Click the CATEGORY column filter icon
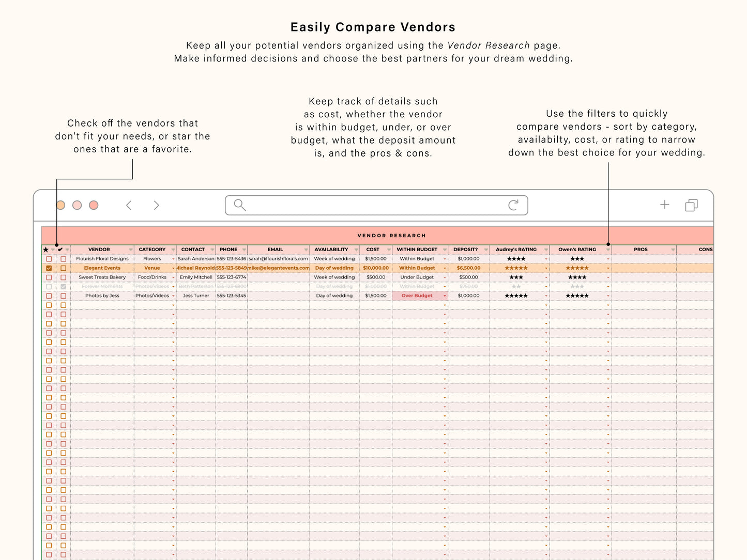Image resolution: width=747 pixels, height=560 pixels. tap(172, 250)
